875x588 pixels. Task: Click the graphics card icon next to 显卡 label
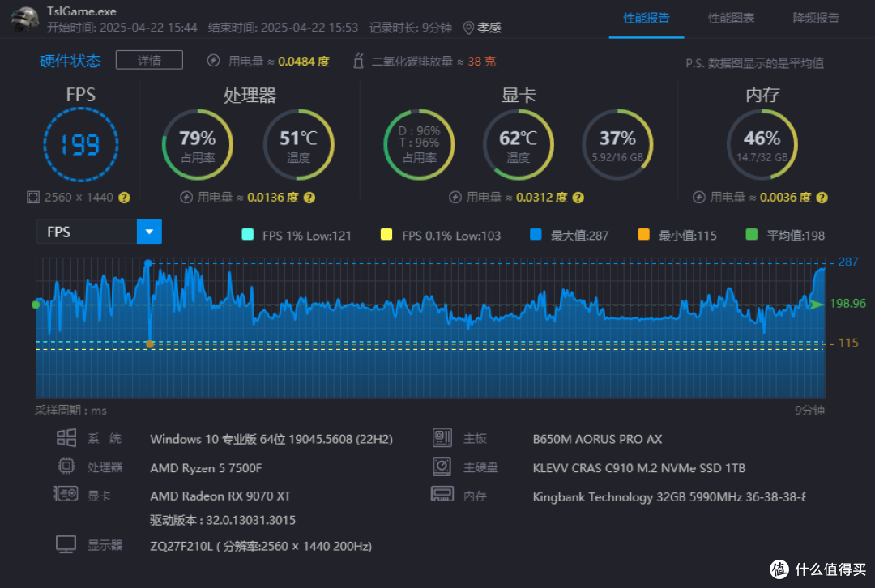(66, 494)
